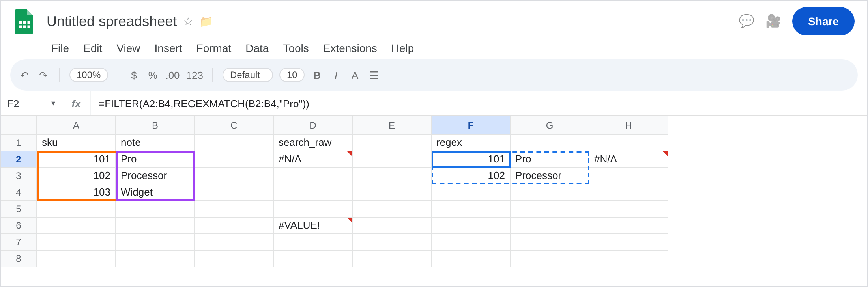
Task: Select the #N/A cell in column D
Action: (313, 159)
